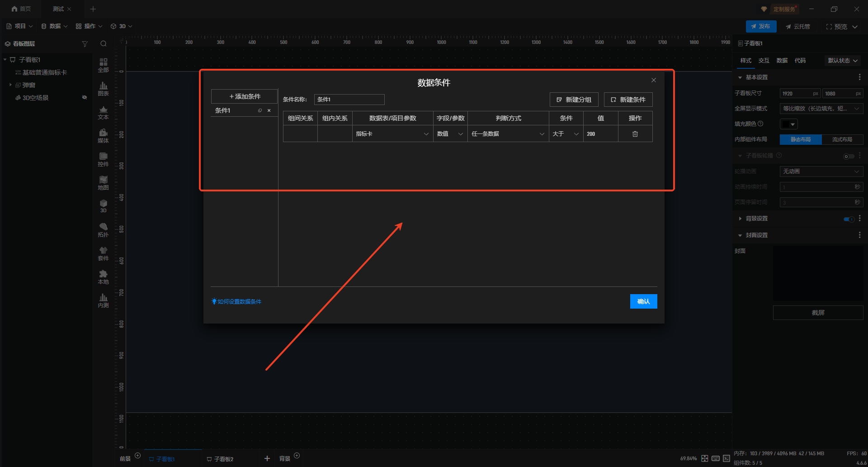Screen dimensions: 868x467
Task: Click the filter icon in 看板图层 panel
Action: [x=85, y=44]
